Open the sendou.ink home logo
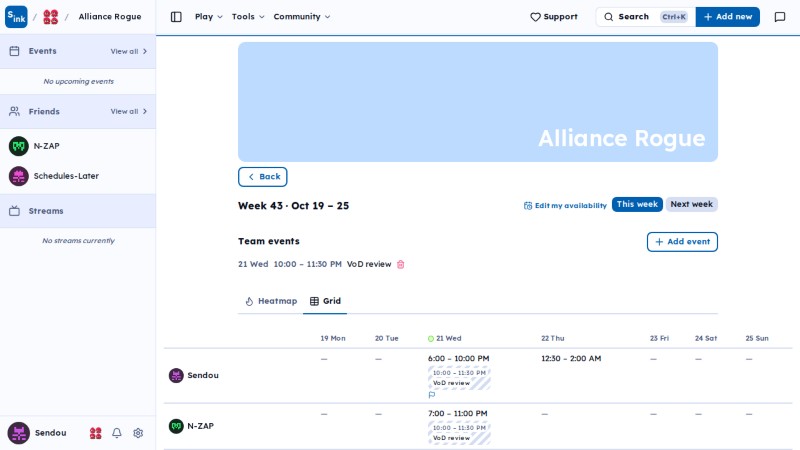The image size is (800, 450). click(16, 16)
